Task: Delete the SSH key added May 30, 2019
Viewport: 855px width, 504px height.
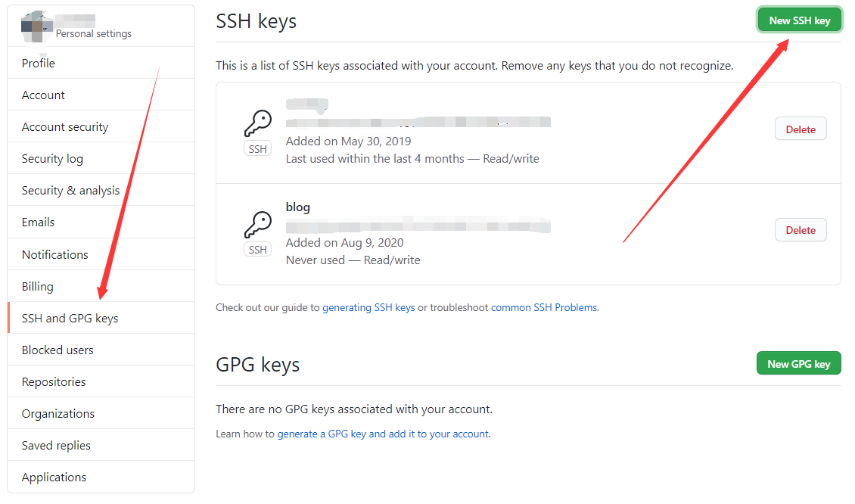Action: pos(801,129)
